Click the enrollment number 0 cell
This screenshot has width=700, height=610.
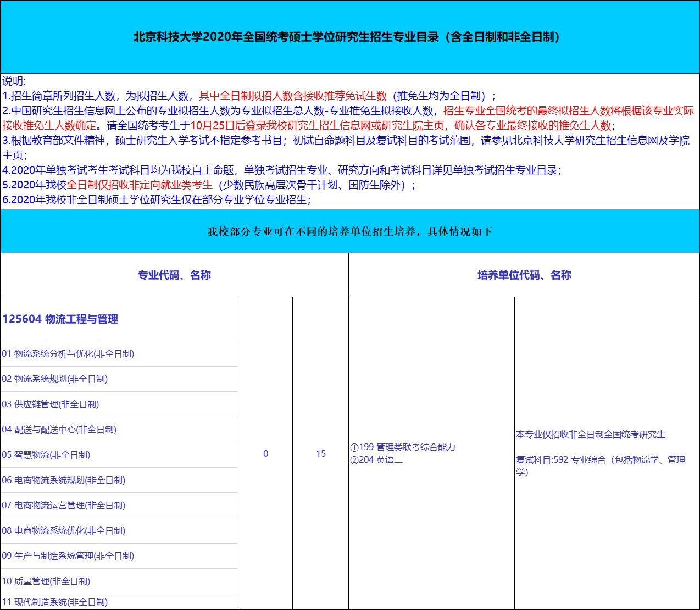[x=265, y=454]
